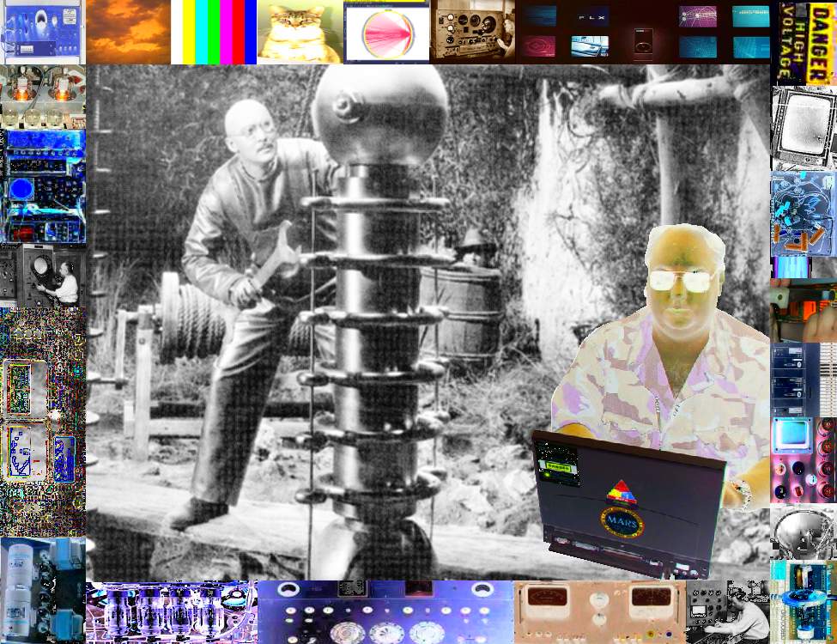Click the green sticker on the laptop lid
Viewport: 837px width, 644px height.
point(558,468)
